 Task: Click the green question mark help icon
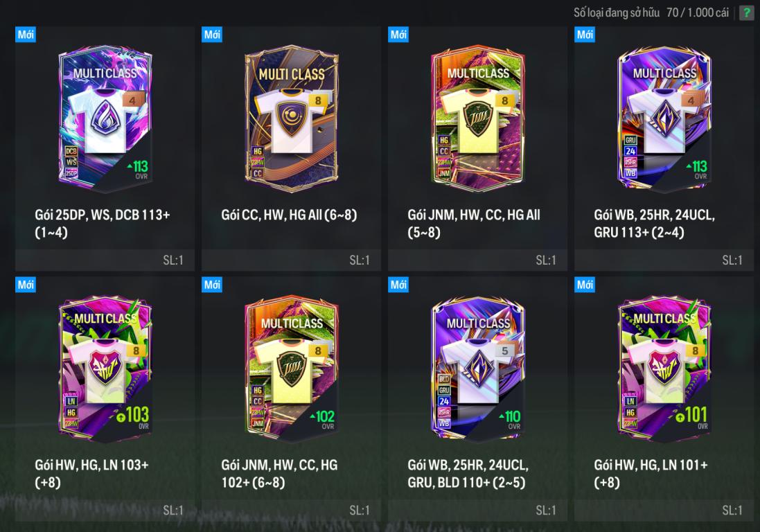pyautogui.click(x=746, y=12)
